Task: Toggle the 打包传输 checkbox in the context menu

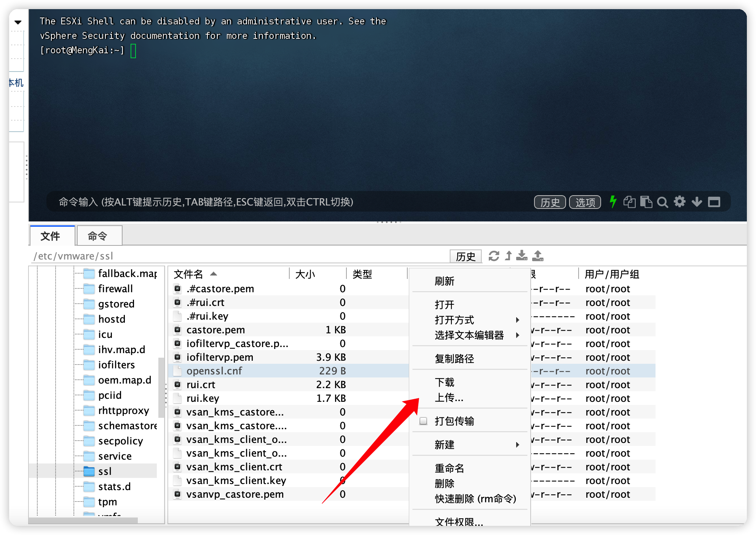Action: coord(423,421)
